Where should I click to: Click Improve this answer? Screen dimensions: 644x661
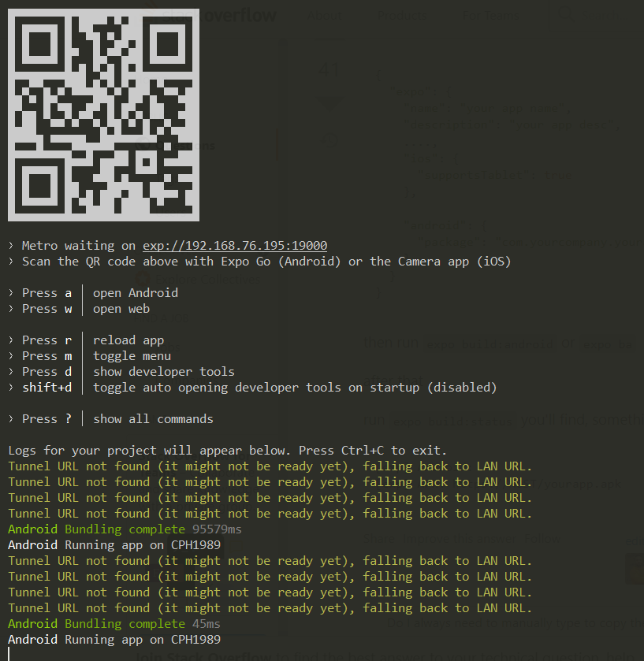(x=460, y=539)
